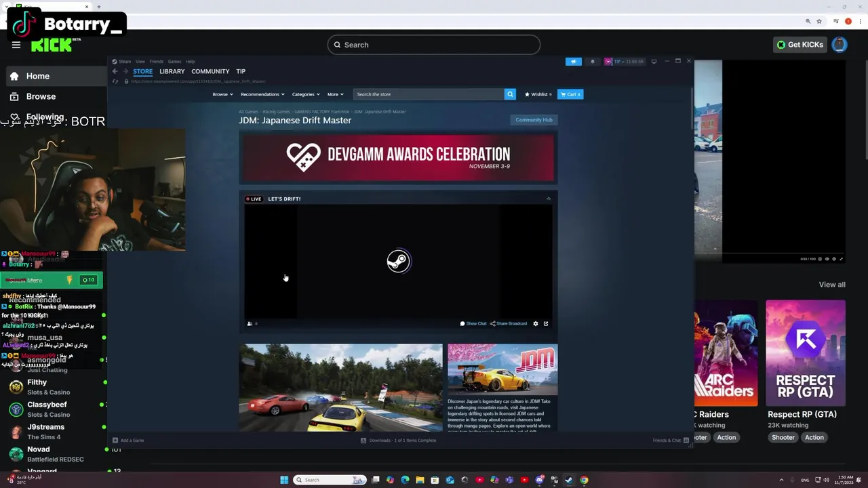Image resolution: width=868 pixels, height=488 pixels.
Task: Switch to the Steam STORE tab
Action: coord(142,71)
